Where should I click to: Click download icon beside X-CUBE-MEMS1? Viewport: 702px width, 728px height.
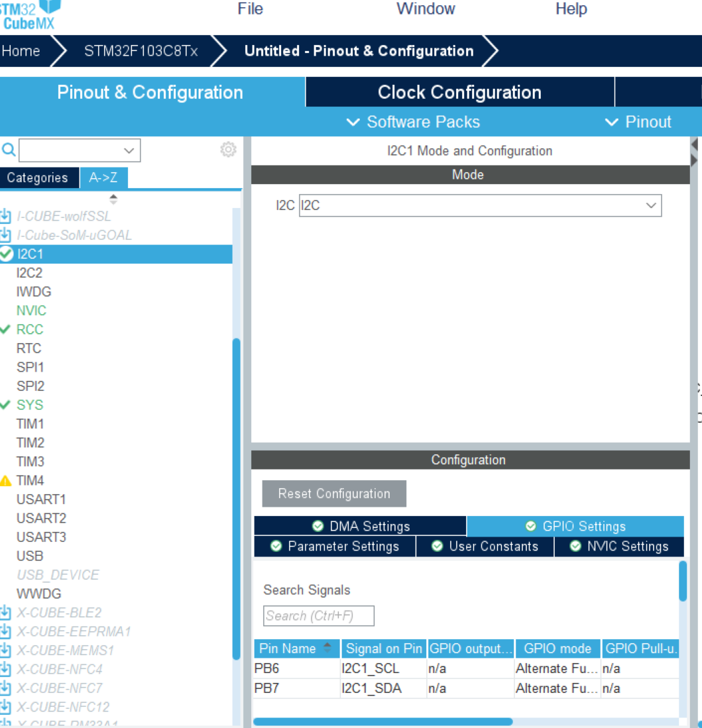(5, 650)
